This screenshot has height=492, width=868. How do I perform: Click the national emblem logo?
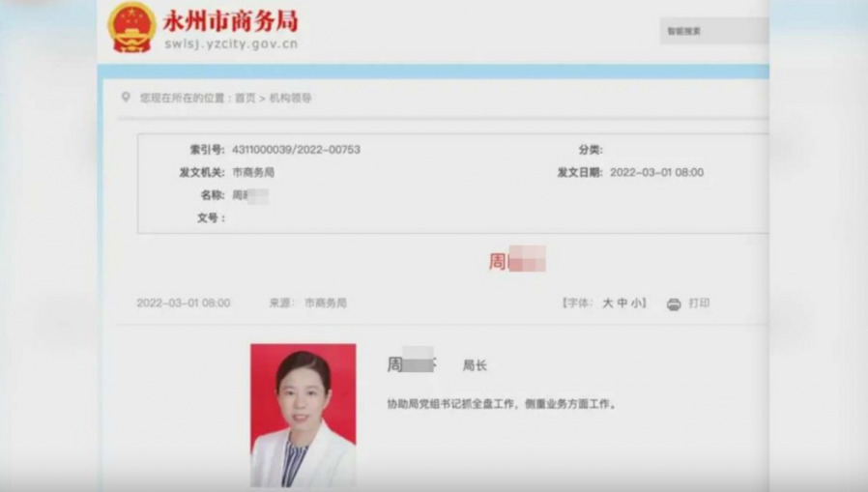click(131, 28)
